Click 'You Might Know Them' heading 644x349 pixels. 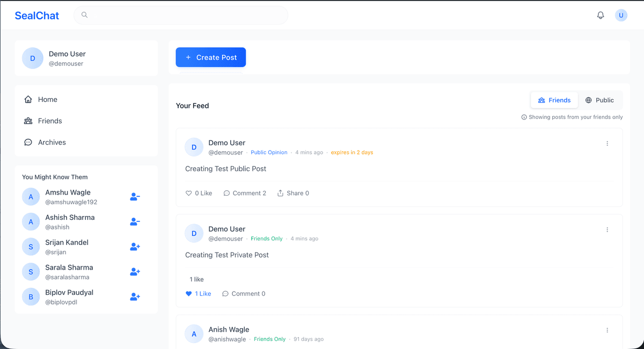pos(55,177)
